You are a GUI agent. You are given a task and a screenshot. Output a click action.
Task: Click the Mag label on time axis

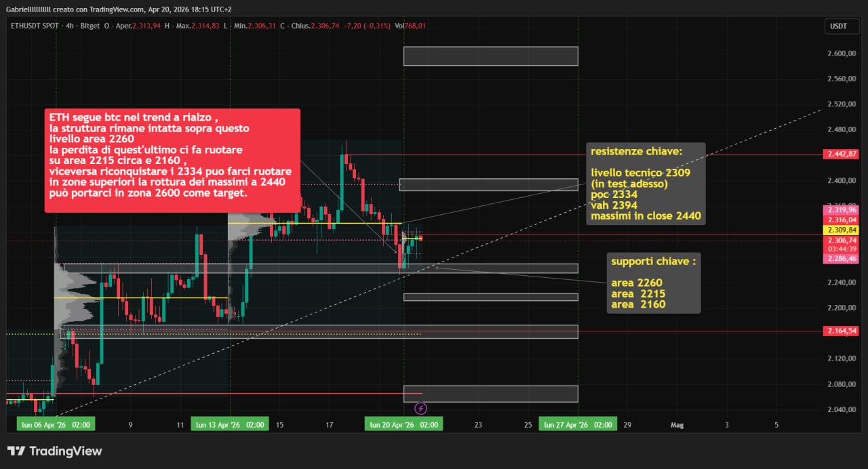tap(677, 425)
